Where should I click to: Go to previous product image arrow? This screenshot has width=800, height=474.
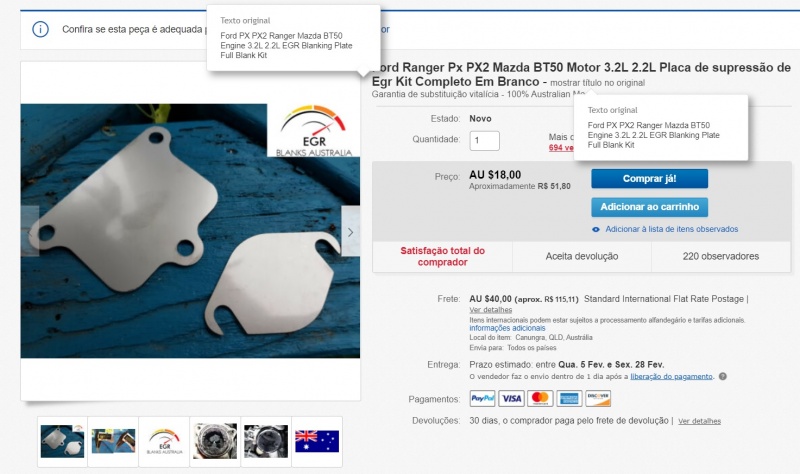click(30, 232)
